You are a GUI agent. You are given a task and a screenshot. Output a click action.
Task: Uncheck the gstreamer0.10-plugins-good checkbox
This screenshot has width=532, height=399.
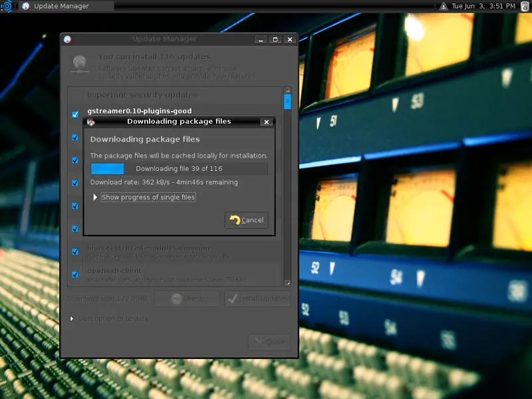75,114
